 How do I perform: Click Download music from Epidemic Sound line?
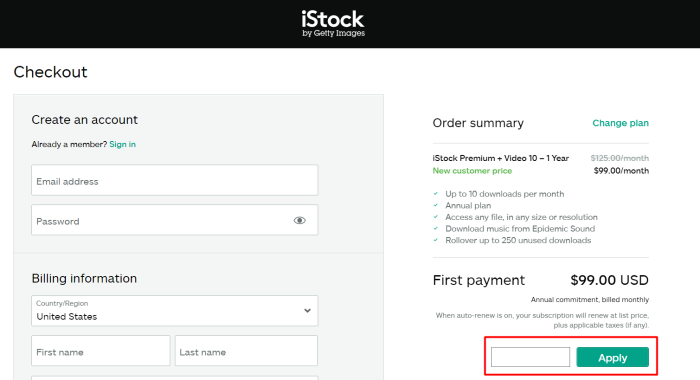(520, 229)
